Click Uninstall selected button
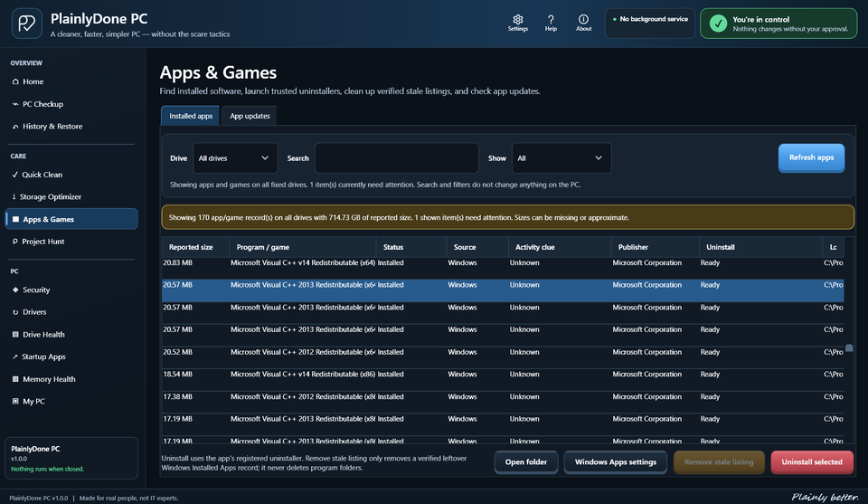The width and height of the screenshot is (868, 504). click(x=812, y=461)
